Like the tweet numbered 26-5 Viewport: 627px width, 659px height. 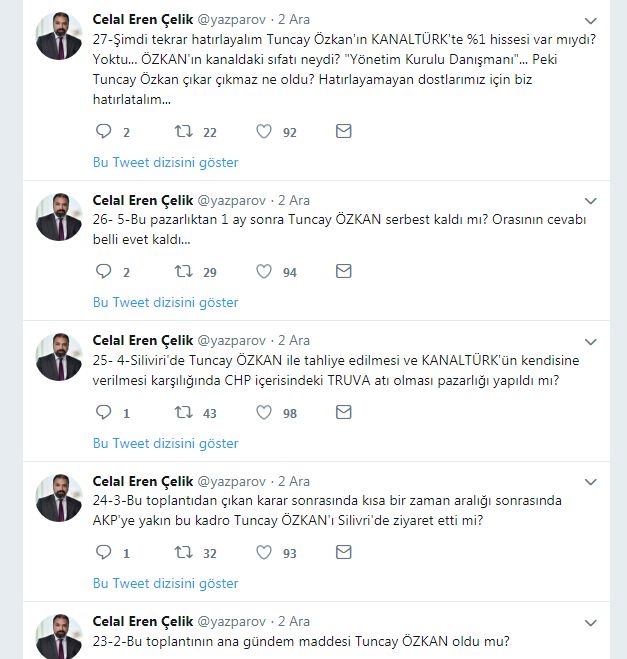coord(264,271)
